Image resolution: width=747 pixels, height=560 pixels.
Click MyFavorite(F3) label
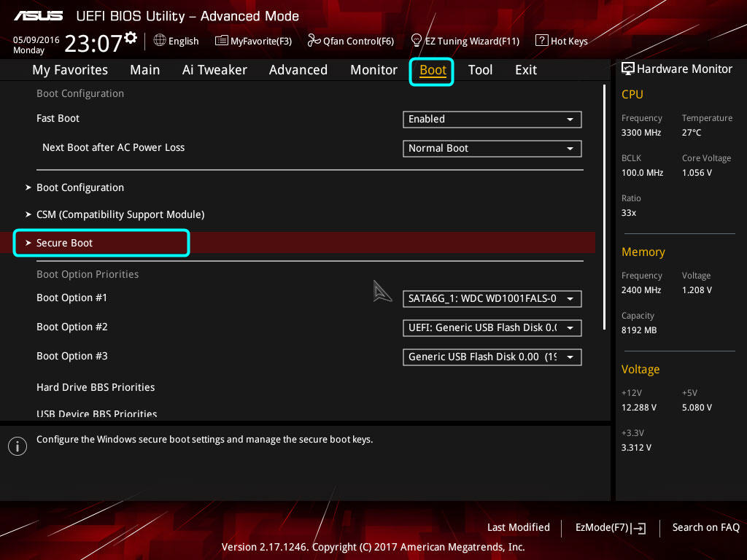[x=261, y=41]
